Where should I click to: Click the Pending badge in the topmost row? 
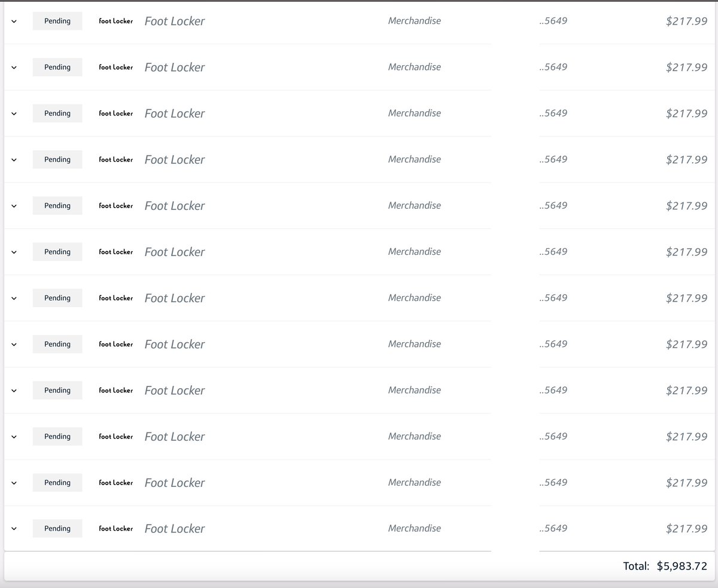tap(57, 21)
